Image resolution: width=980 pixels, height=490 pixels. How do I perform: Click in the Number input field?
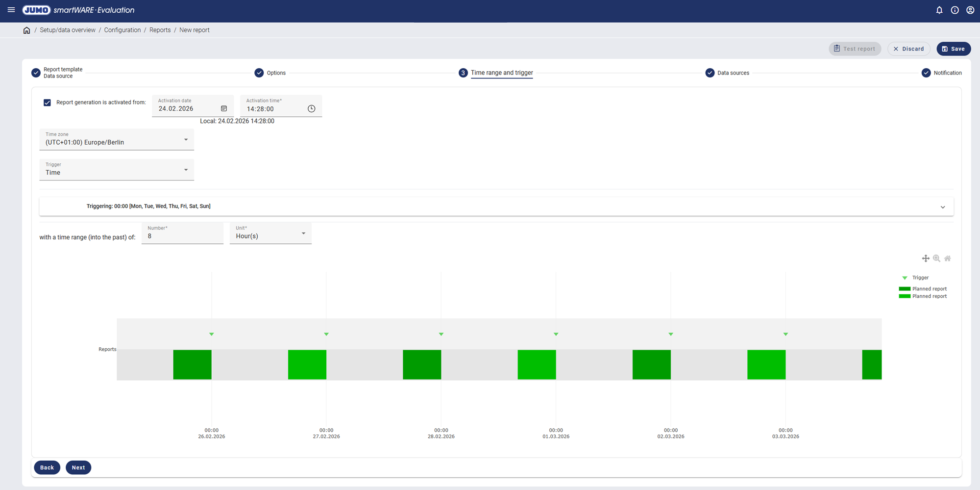click(x=182, y=236)
